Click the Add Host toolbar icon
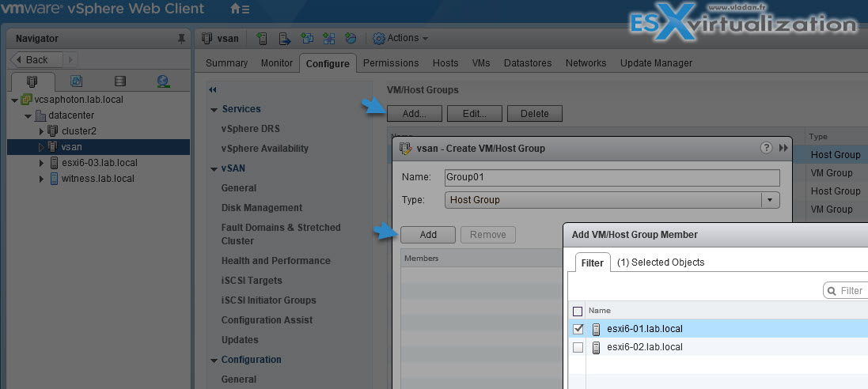This screenshot has width=868, height=389. (x=263, y=38)
